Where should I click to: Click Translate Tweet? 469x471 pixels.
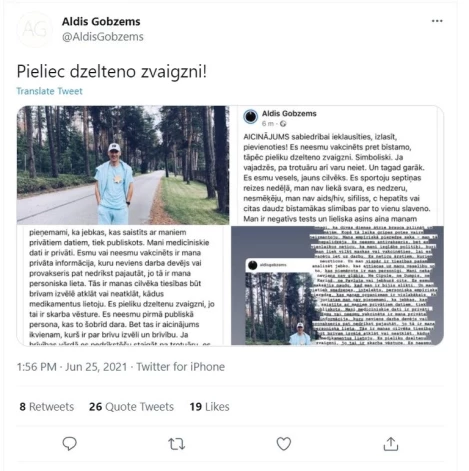[x=49, y=91]
